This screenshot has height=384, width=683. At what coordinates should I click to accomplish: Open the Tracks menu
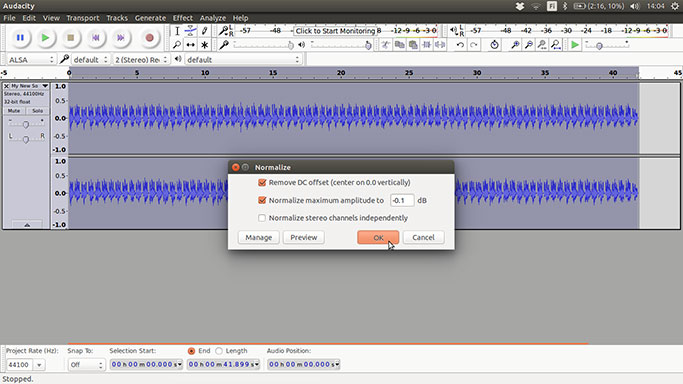[x=117, y=18]
